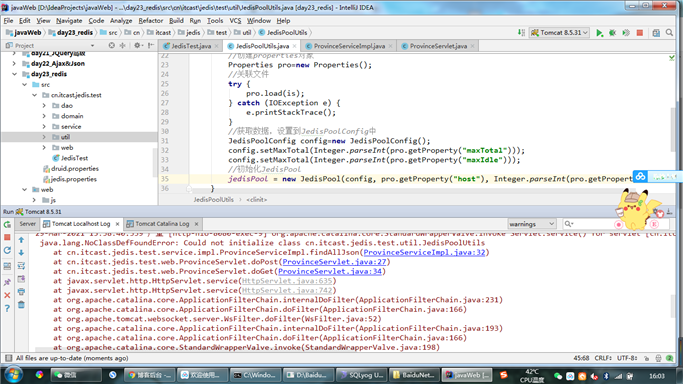The width and height of the screenshot is (683, 384).
Task: Open Search Everywhere magnifier icon
Action: pos(669,33)
